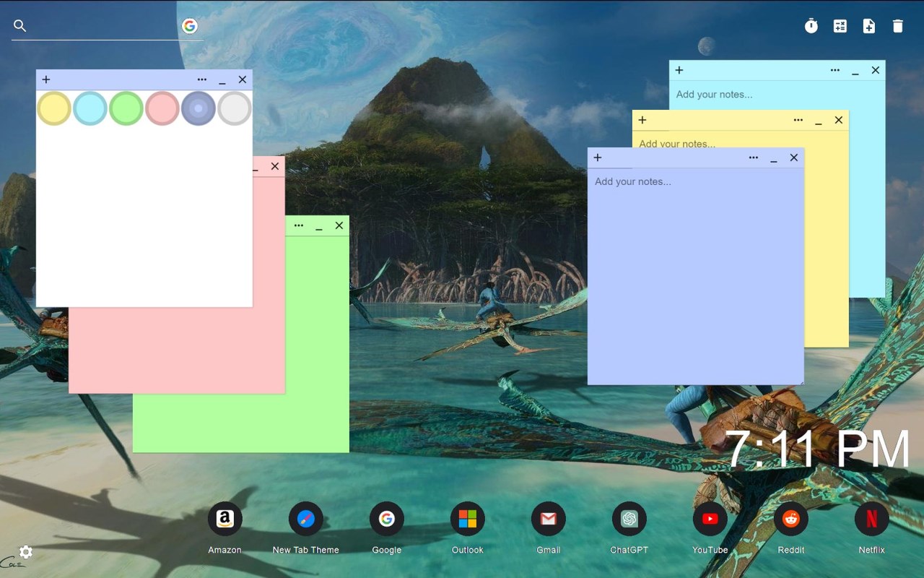Viewport: 924px width, 578px height.
Task: Click the plus icon on the blue note
Action: [x=598, y=158]
